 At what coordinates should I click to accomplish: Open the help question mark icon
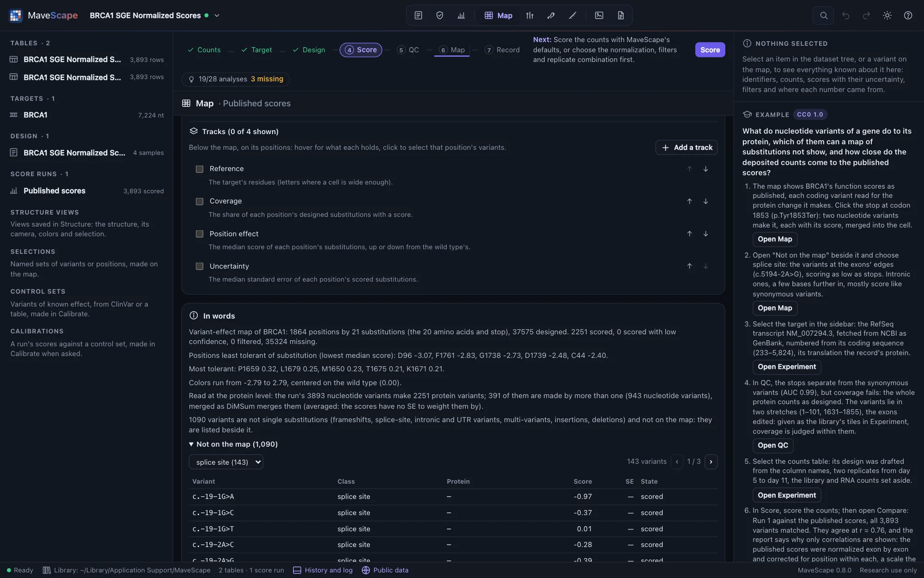(908, 15)
